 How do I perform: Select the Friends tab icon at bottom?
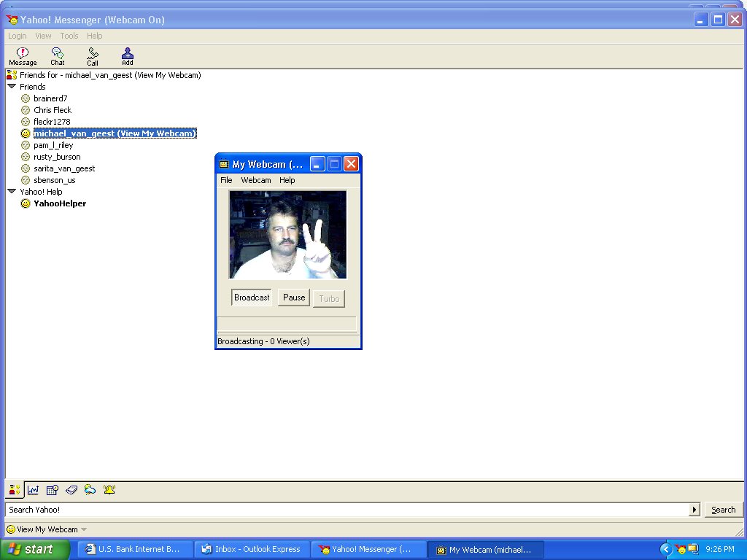coord(15,489)
